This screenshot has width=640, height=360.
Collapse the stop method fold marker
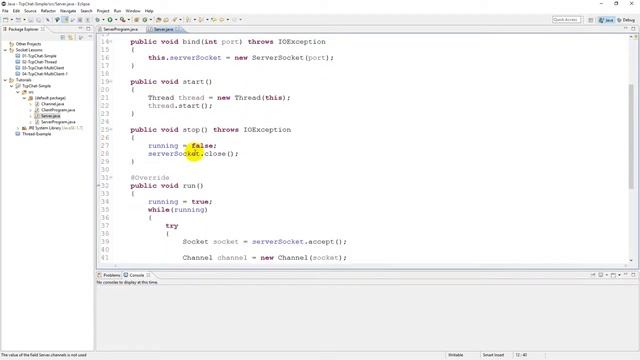[111, 129]
